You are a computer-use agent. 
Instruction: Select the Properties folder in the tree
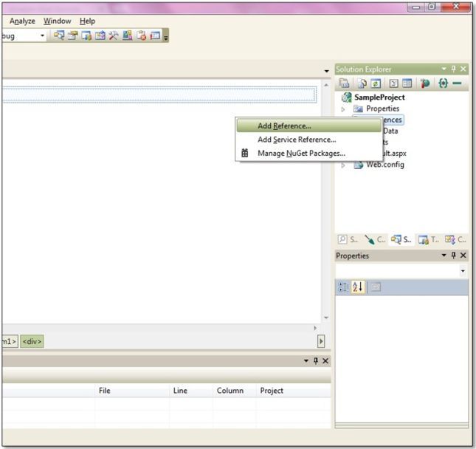(x=382, y=109)
